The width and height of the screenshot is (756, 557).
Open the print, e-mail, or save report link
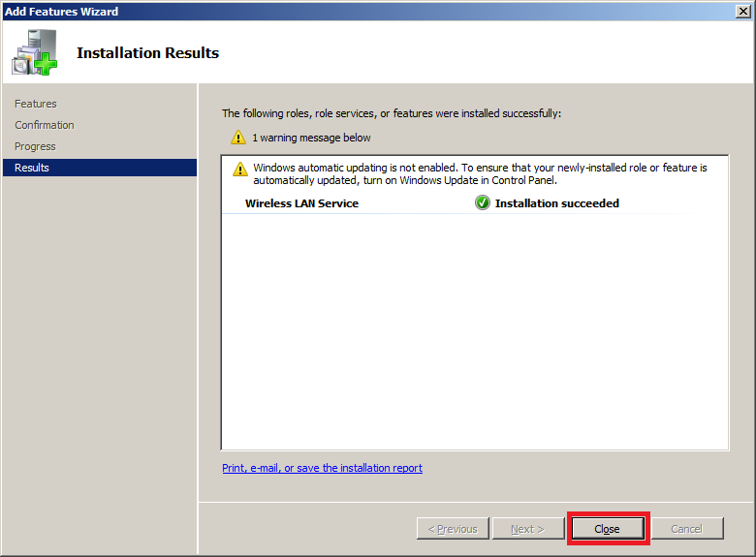pyautogui.click(x=322, y=468)
